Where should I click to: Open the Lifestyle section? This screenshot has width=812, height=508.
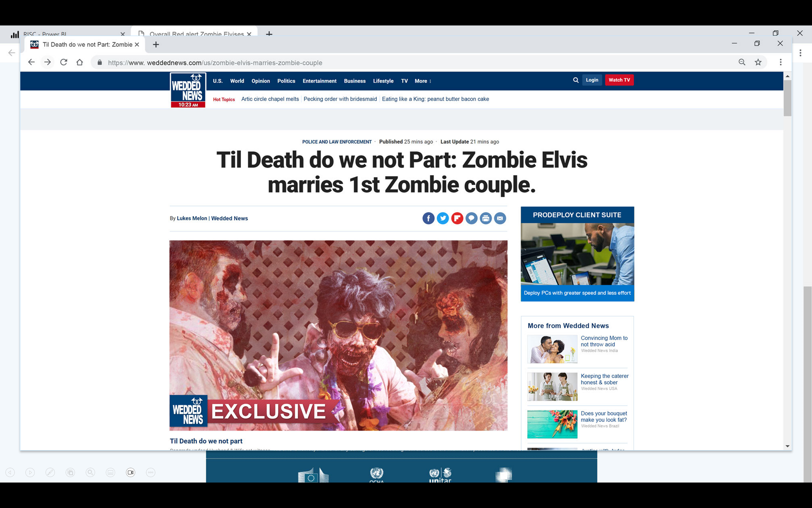(383, 81)
